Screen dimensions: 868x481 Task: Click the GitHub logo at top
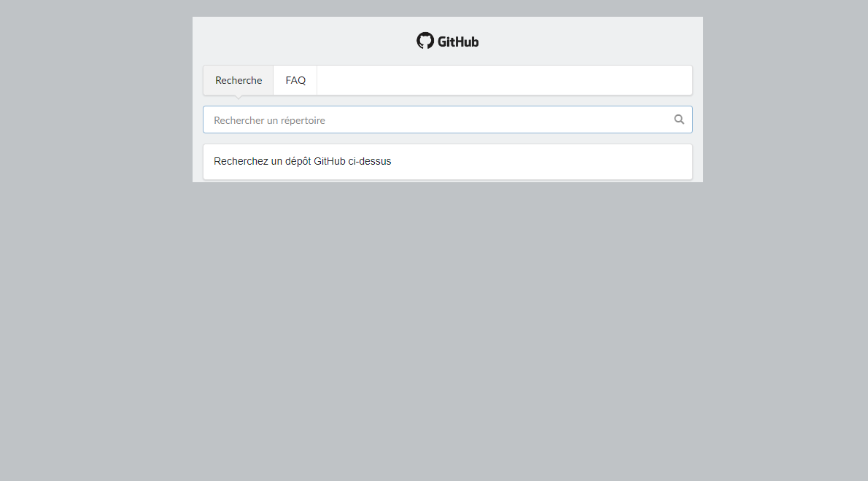coord(447,41)
